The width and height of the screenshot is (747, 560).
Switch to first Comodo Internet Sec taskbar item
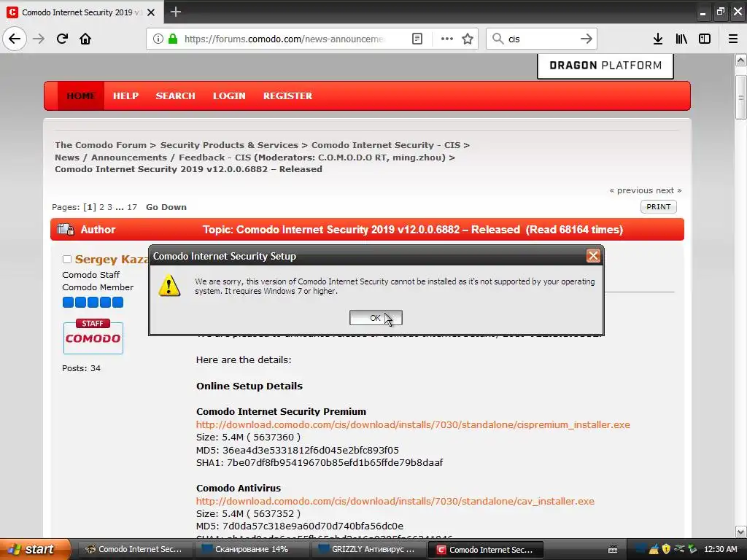tap(134, 550)
